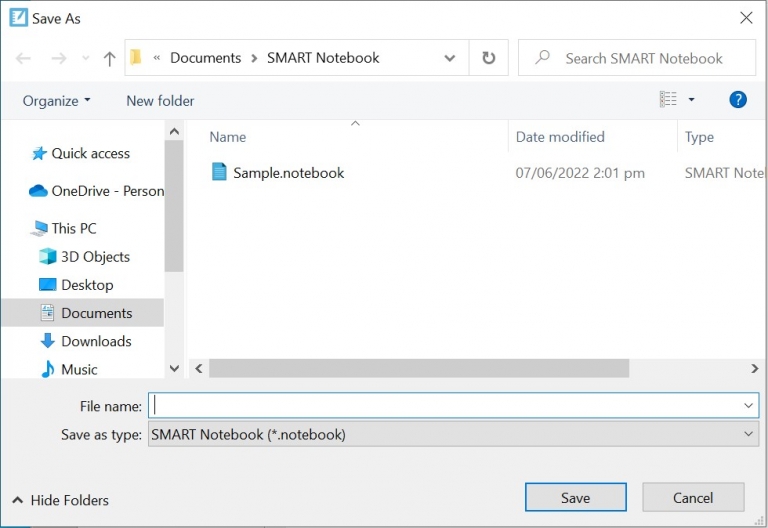Expand the File name dropdown arrow
This screenshot has width=768, height=528.
pyautogui.click(x=748, y=406)
